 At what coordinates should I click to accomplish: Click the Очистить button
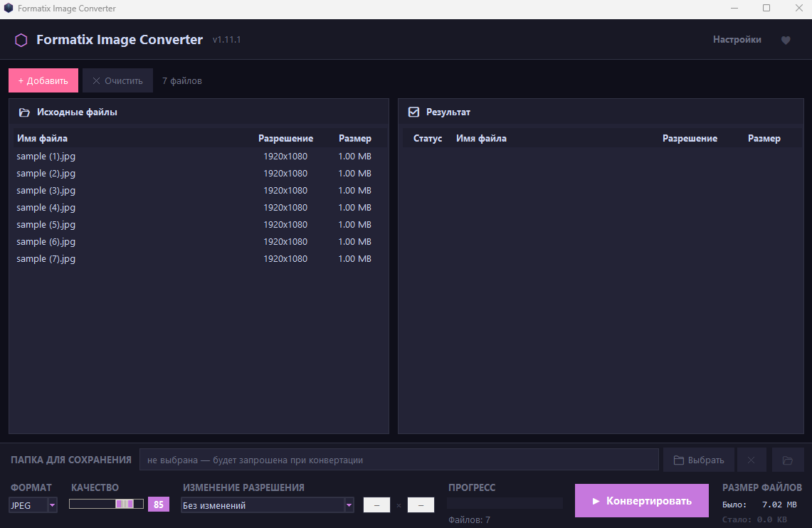click(117, 80)
